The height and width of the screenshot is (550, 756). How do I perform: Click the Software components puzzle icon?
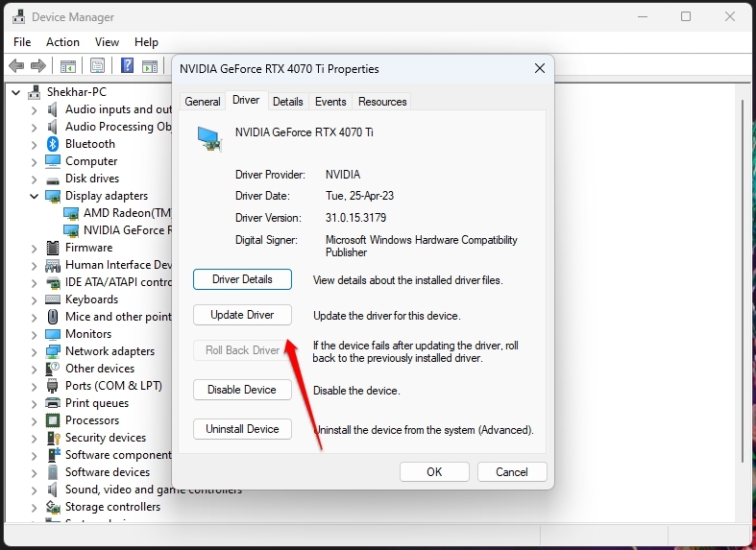(x=54, y=455)
